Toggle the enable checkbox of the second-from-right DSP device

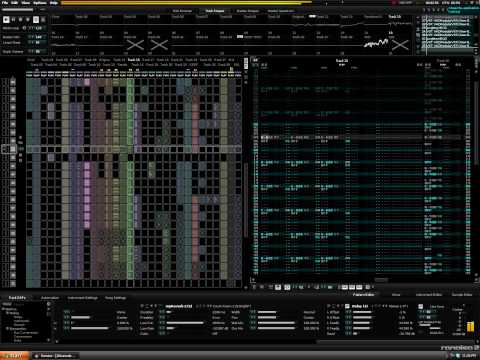(347, 306)
